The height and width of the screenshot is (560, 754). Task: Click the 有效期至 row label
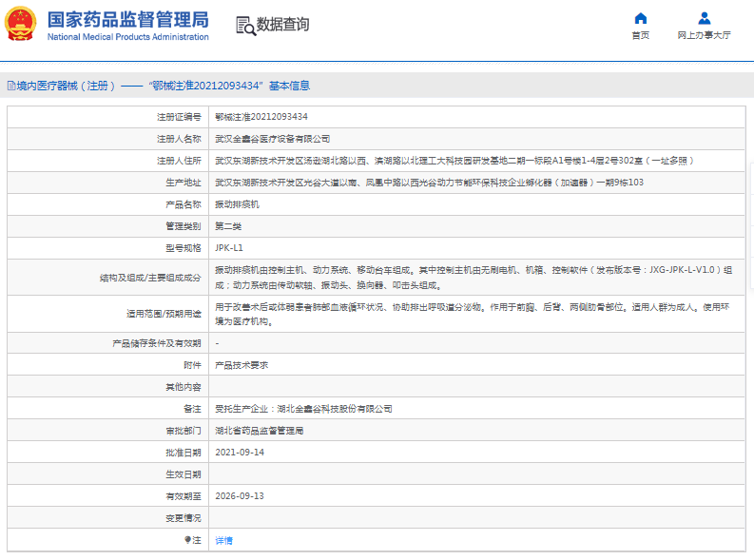[184, 496]
